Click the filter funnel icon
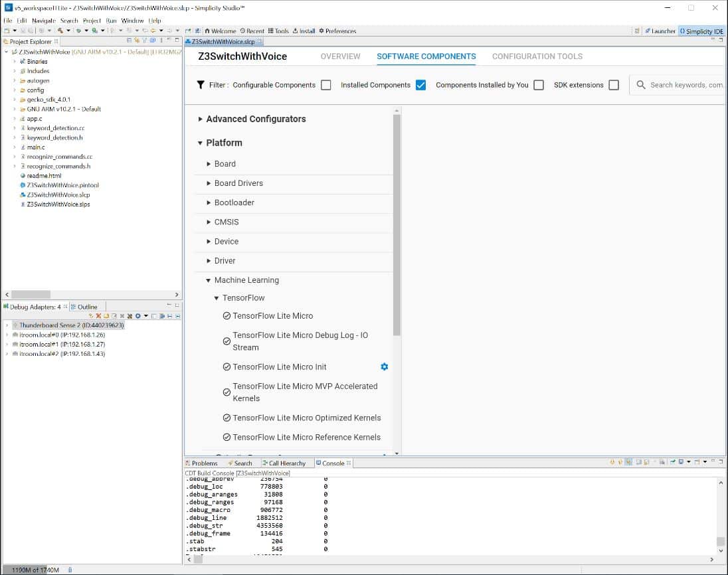The image size is (728, 575). [201, 85]
